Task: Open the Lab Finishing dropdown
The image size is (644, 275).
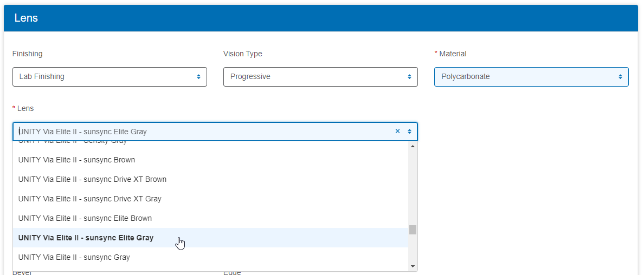Action: [x=110, y=77]
